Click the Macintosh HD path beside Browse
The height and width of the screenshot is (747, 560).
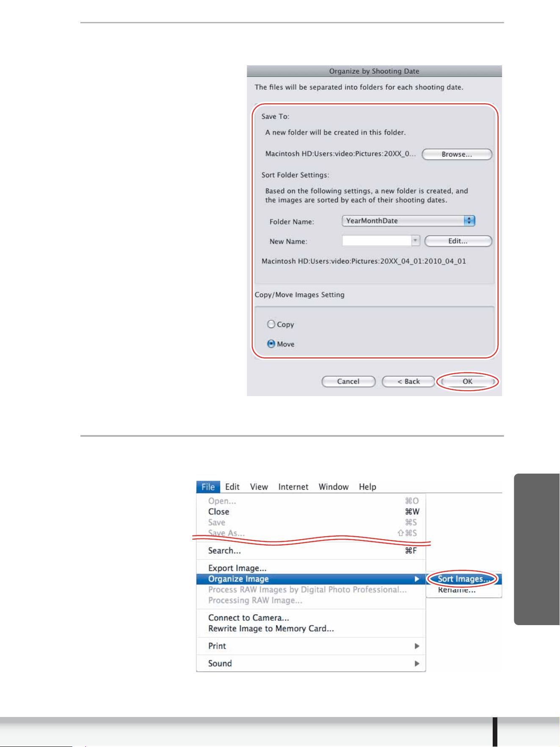point(340,154)
